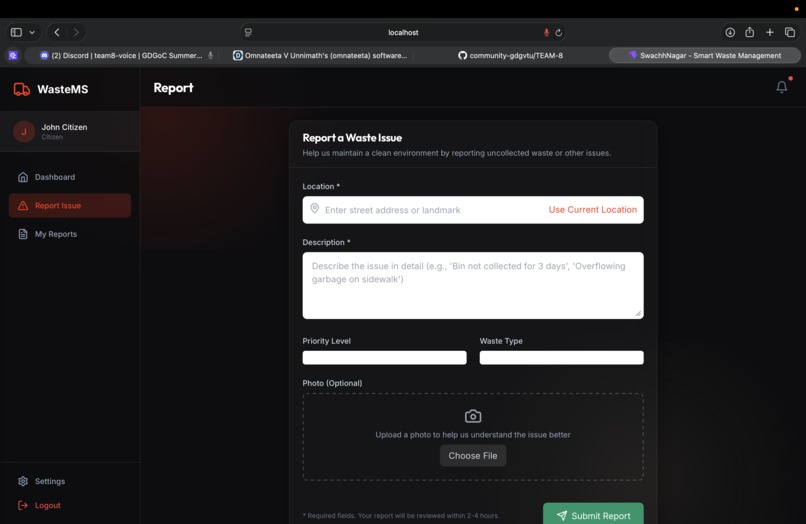The height and width of the screenshot is (524, 806).
Task: Click the Report page title
Action: point(173,88)
